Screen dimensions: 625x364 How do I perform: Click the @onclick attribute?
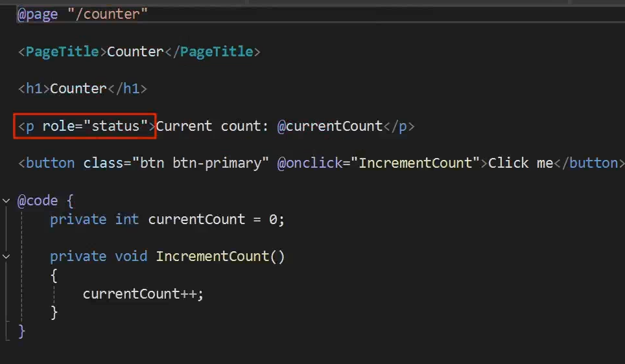[310, 163]
